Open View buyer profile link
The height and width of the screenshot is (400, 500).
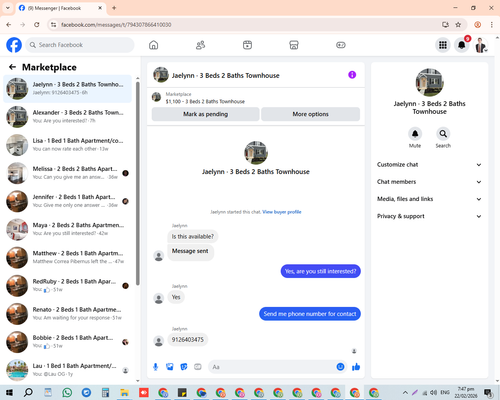pyautogui.click(x=282, y=212)
